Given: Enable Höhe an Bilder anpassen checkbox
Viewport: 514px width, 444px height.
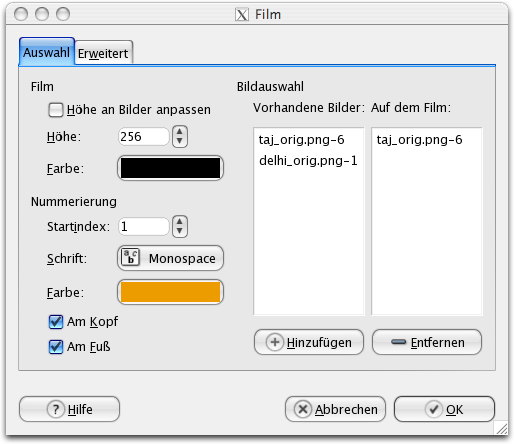Looking at the screenshot, I should [x=55, y=110].
